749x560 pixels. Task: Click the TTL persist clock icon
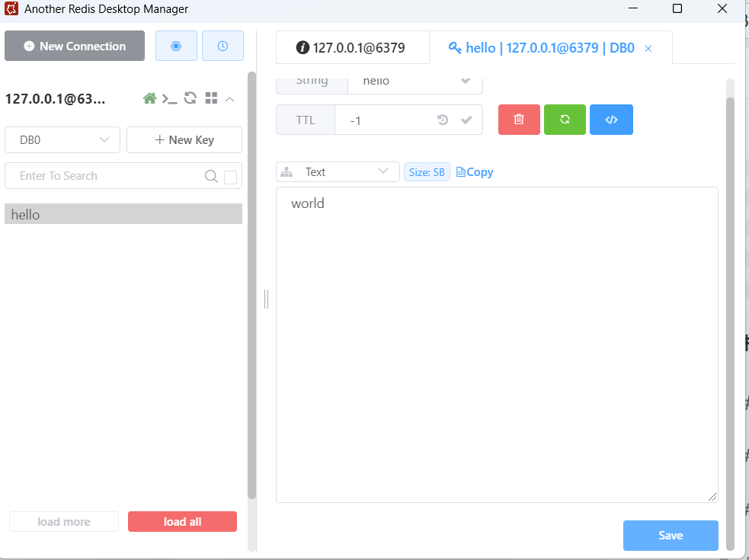(443, 120)
